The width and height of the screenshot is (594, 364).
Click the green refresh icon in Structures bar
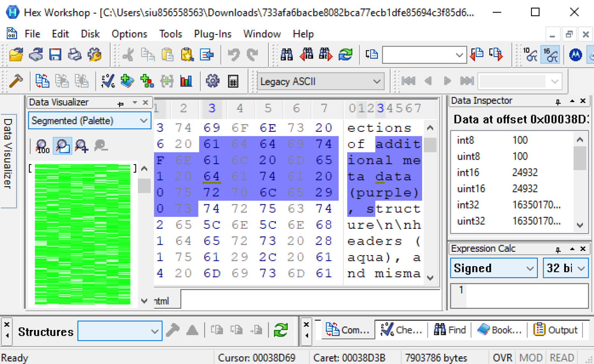click(x=281, y=330)
